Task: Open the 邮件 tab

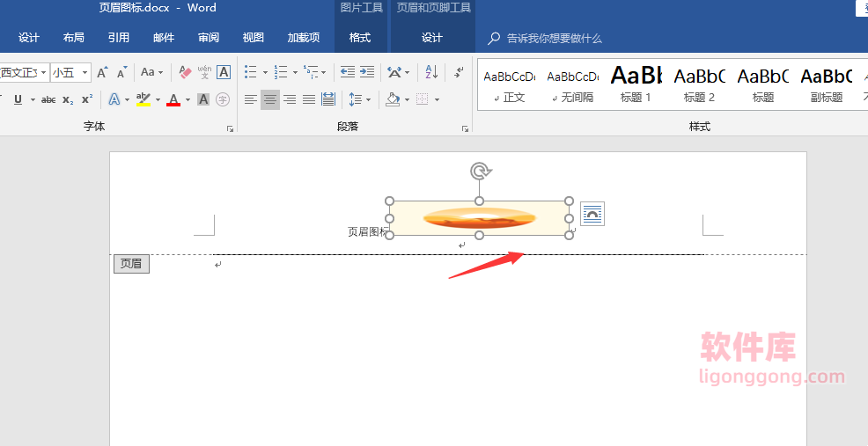Action: (x=164, y=38)
